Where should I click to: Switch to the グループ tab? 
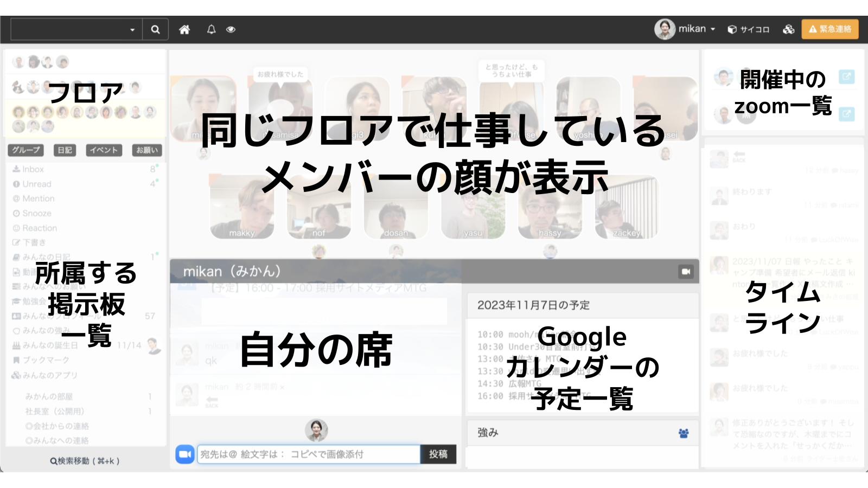(x=25, y=150)
